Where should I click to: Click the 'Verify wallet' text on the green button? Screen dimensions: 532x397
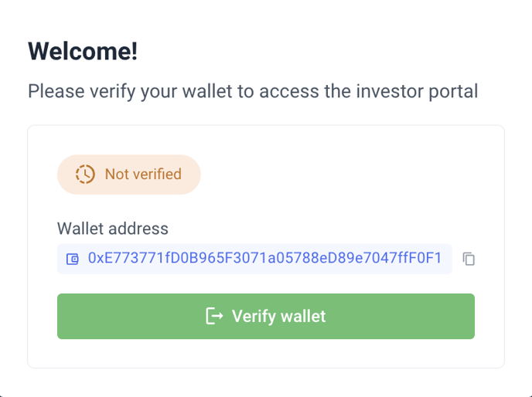(278, 317)
